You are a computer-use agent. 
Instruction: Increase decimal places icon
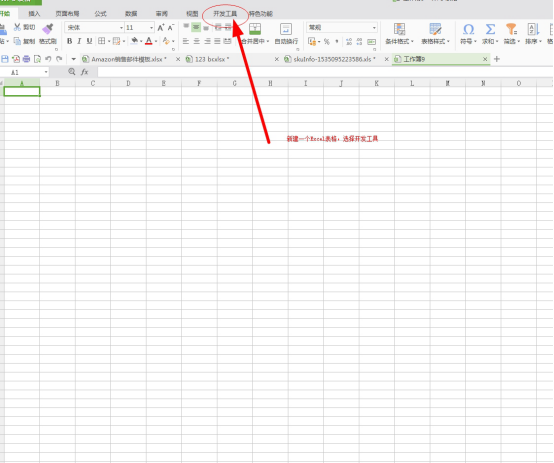(x=349, y=41)
